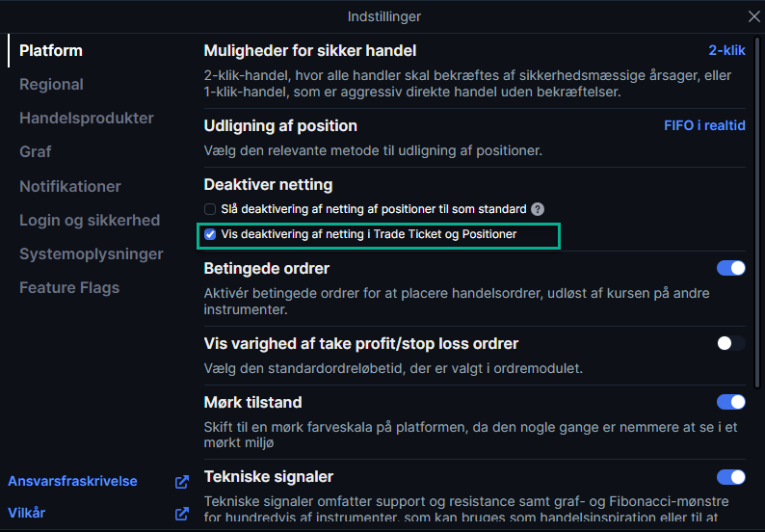Open the Regional settings section
The height and width of the screenshot is (532, 765).
(x=51, y=85)
